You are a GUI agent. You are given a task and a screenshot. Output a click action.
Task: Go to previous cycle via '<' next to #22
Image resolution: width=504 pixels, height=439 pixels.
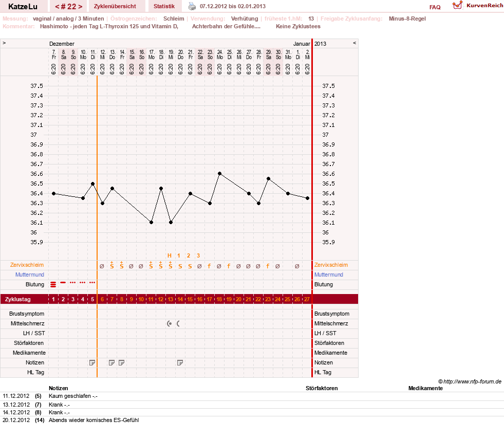(x=57, y=7)
